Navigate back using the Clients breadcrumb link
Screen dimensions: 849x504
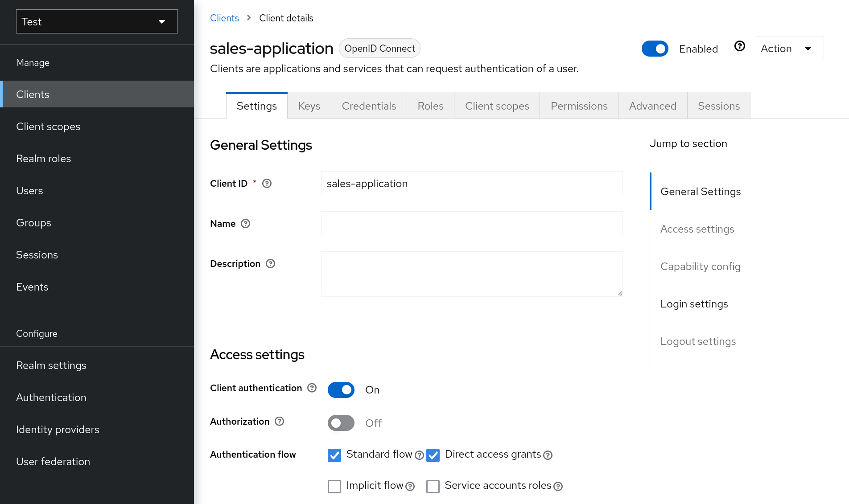coord(224,18)
